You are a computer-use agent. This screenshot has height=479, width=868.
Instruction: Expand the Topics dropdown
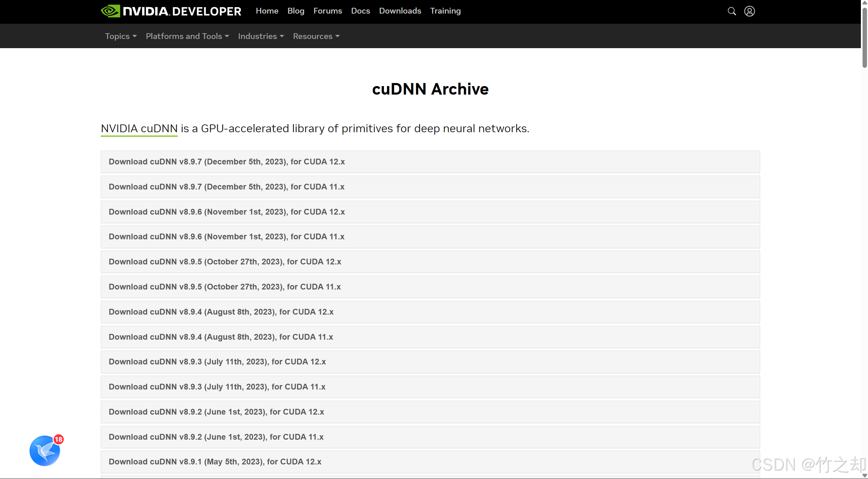(x=121, y=36)
